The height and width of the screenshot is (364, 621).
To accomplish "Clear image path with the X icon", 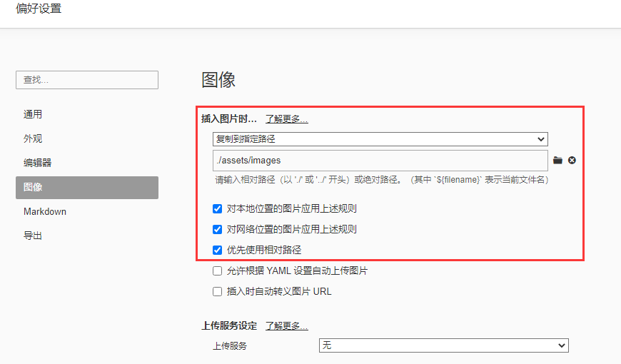I will (x=572, y=161).
